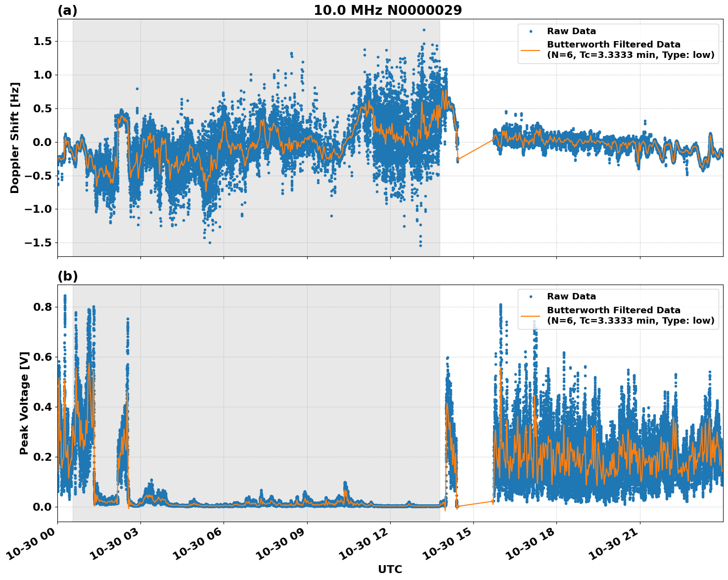Click the '0.8' tick label on voltage axis
Image resolution: width=728 pixels, height=580 pixels.
[43, 307]
